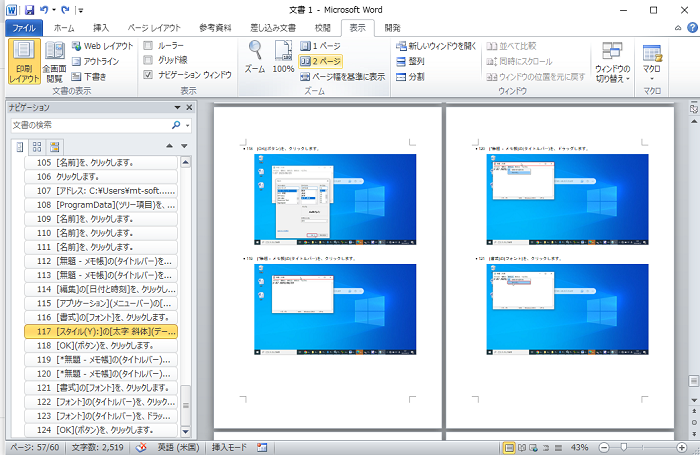Close the ナビゲーション pane

(189, 107)
